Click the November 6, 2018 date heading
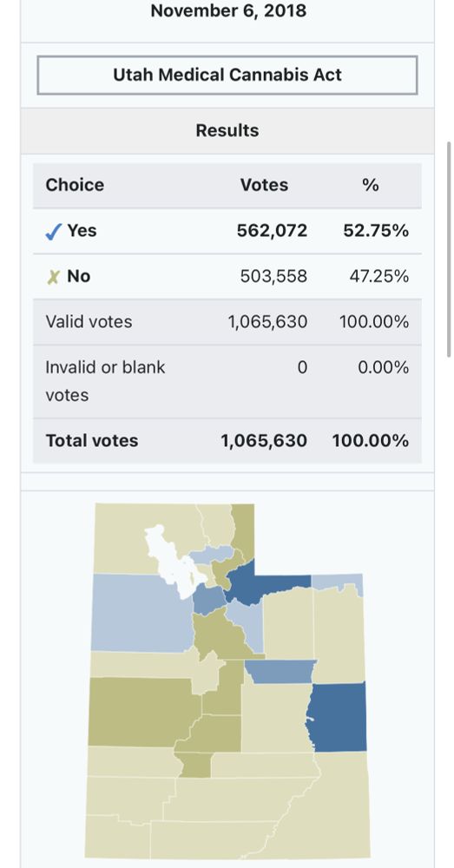 [228, 10]
